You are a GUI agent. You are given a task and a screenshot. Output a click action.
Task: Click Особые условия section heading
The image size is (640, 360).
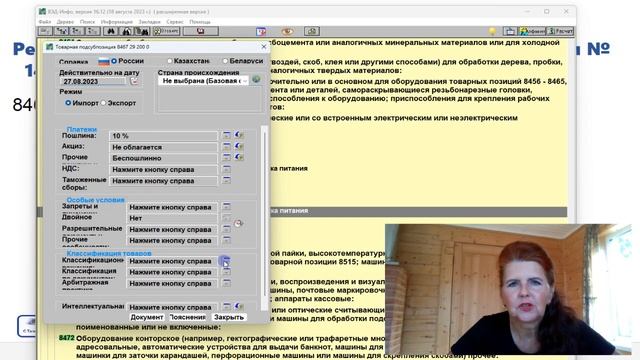point(96,200)
